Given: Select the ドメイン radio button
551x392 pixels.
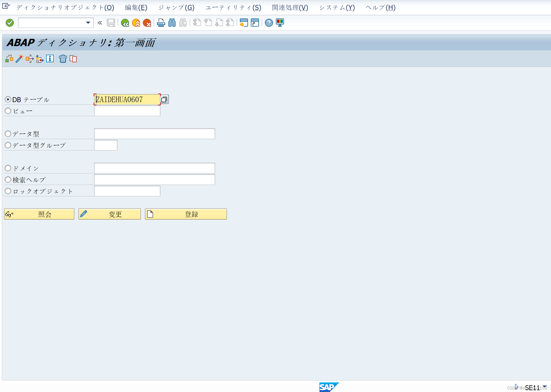Looking at the screenshot, I should pyautogui.click(x=8, y=168).
